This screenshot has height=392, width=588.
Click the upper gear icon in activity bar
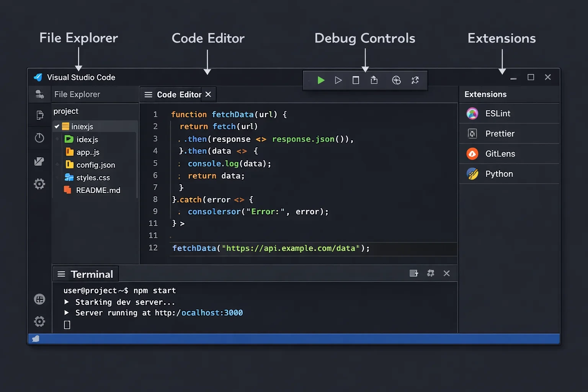point(39,184)
